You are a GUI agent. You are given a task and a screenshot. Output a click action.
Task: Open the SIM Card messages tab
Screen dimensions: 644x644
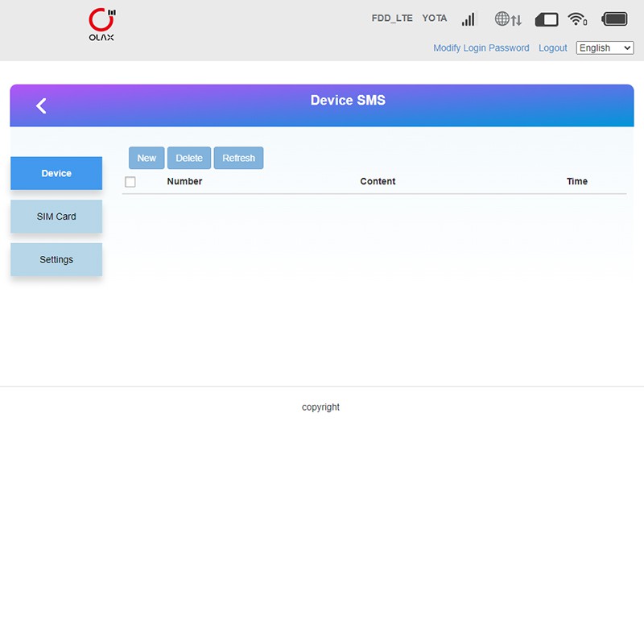coord(56,217)
